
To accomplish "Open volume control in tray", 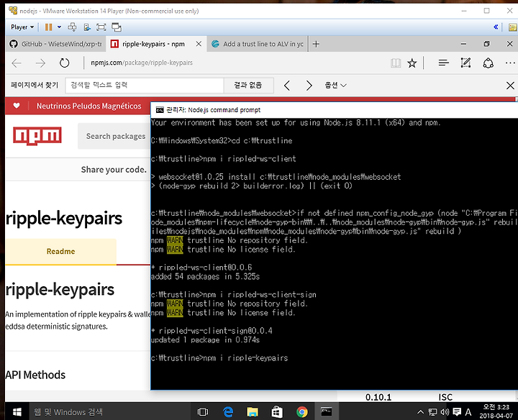I will 445,412.
